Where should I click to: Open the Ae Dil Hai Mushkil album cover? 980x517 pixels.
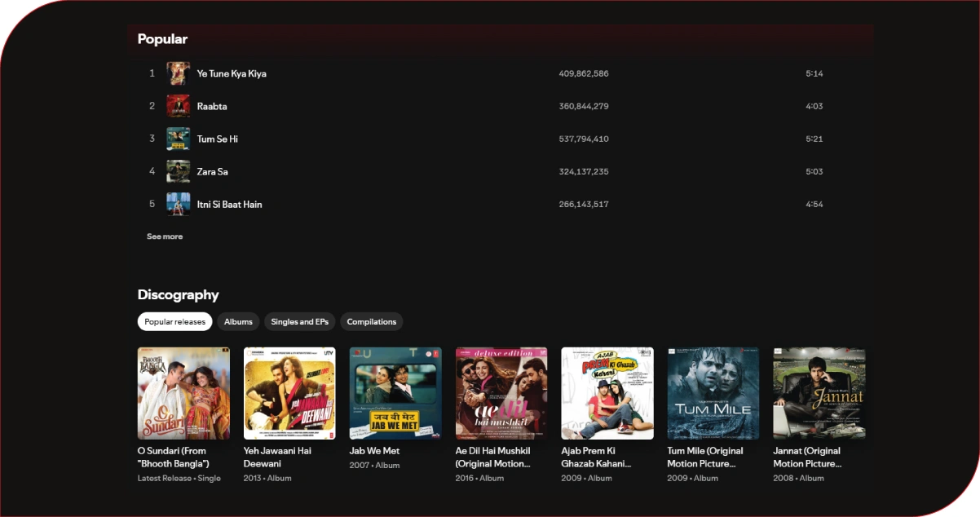click(x=501, y=393)
